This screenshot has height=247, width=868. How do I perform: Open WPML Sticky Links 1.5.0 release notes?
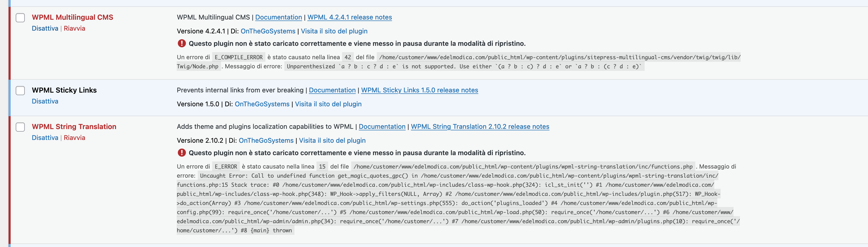(x=420, y=90)
